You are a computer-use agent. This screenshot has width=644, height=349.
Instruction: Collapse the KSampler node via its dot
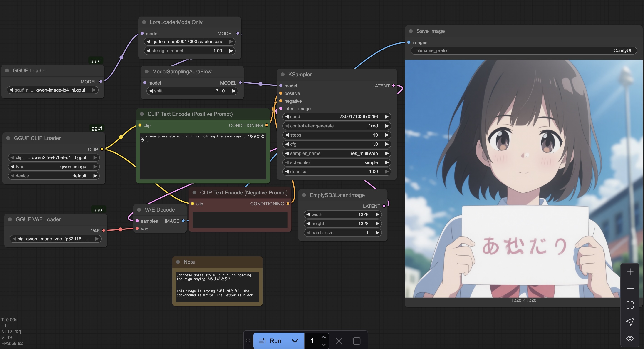tap(283, 75)
